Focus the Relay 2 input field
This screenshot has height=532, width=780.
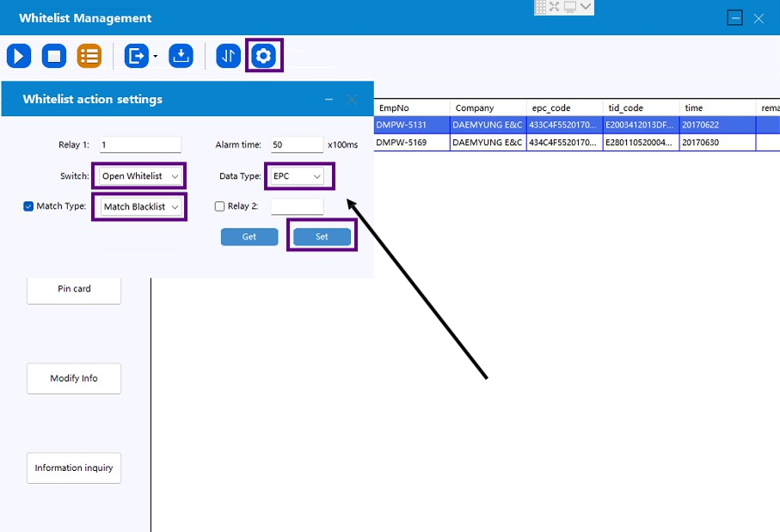pos(297,206)
